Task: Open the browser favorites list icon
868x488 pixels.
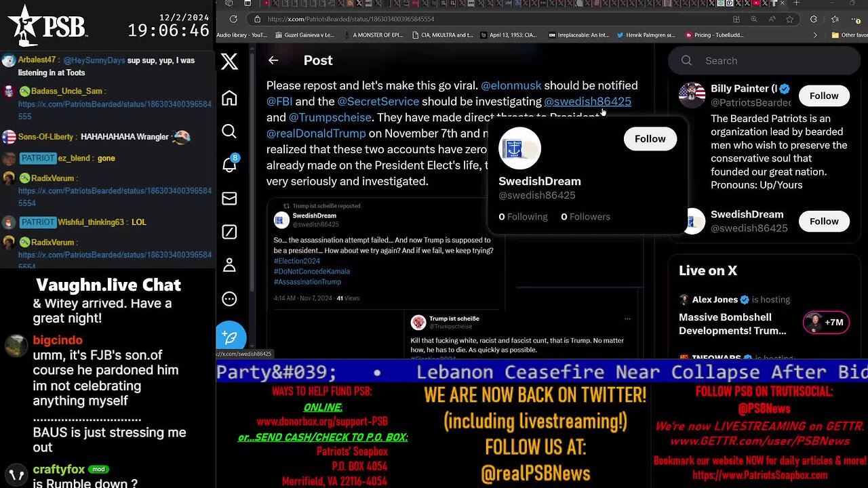Action: pos(834,19)
